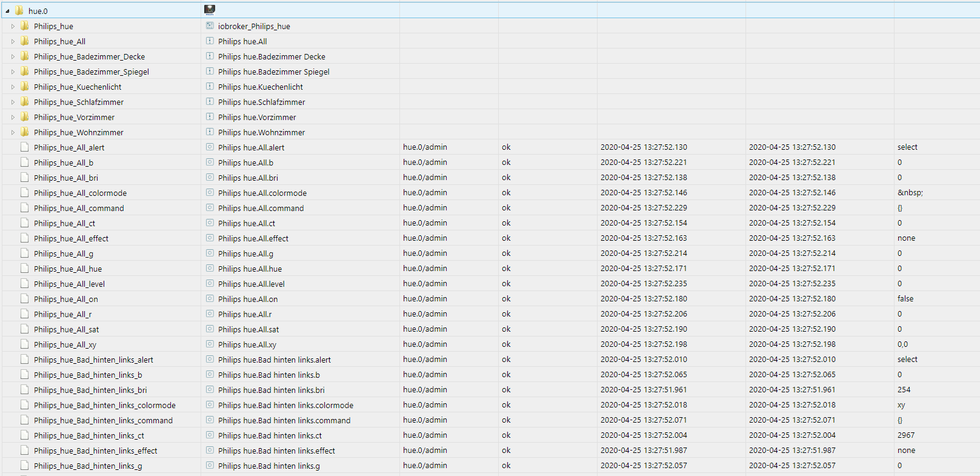Click the hue.0 folder icon
980x476 pixels.
pos(19,10)
